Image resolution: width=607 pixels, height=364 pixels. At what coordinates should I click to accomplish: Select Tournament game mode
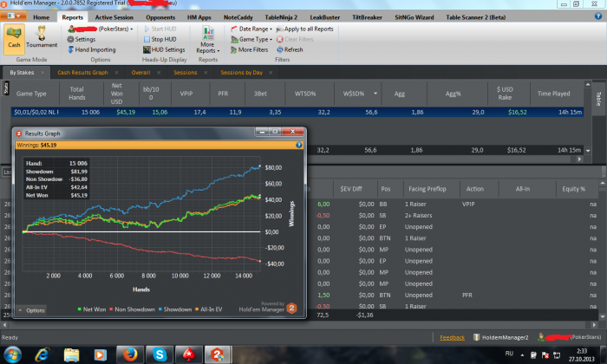click(42, 38)
